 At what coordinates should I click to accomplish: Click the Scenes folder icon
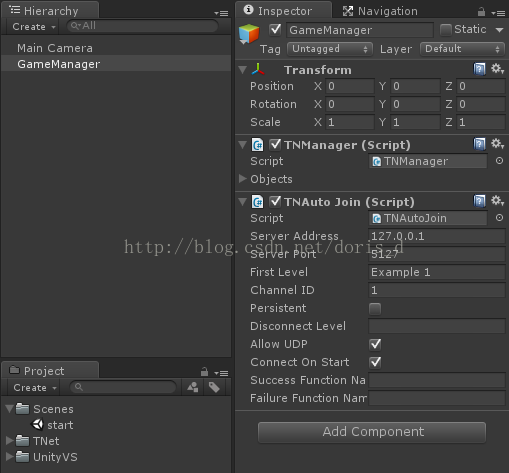pyautogui.click(x=23, y=409)
